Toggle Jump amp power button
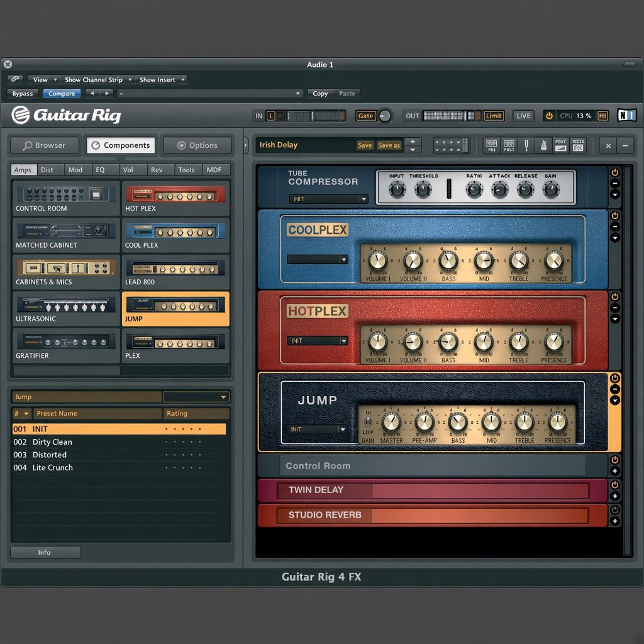Screen dimensions: 644x644 coord(615,378)
